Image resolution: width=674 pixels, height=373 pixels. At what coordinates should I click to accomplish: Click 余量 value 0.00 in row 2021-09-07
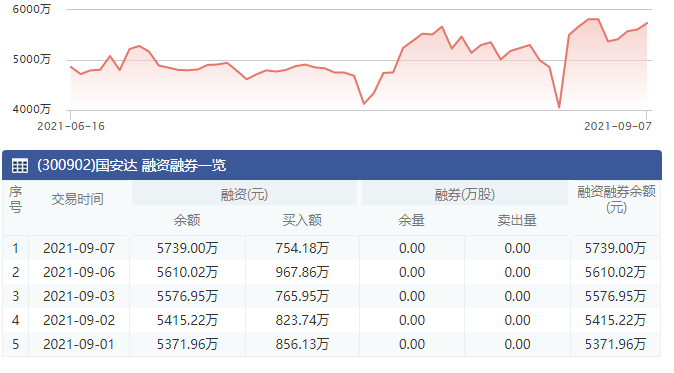(x=412, y=248)
